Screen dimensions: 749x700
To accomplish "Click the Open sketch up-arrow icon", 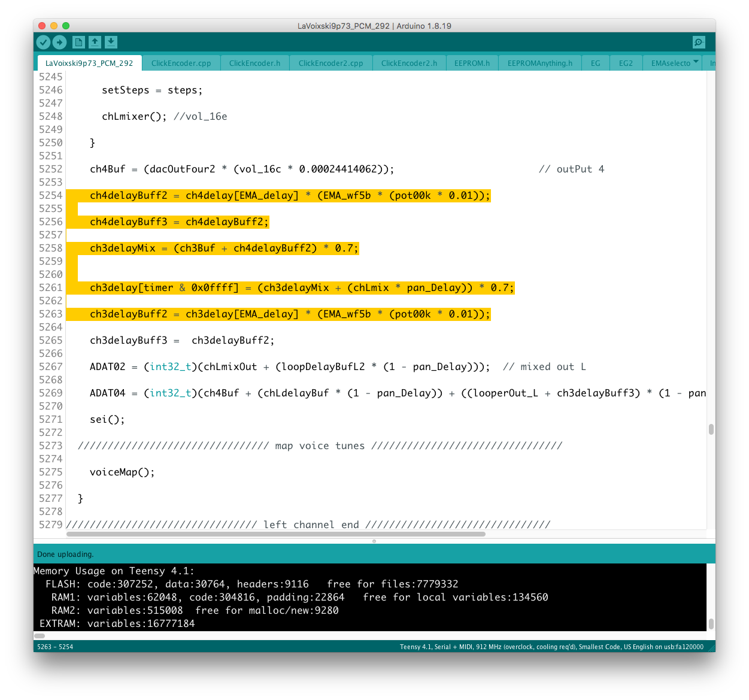I will pos(95,42).
